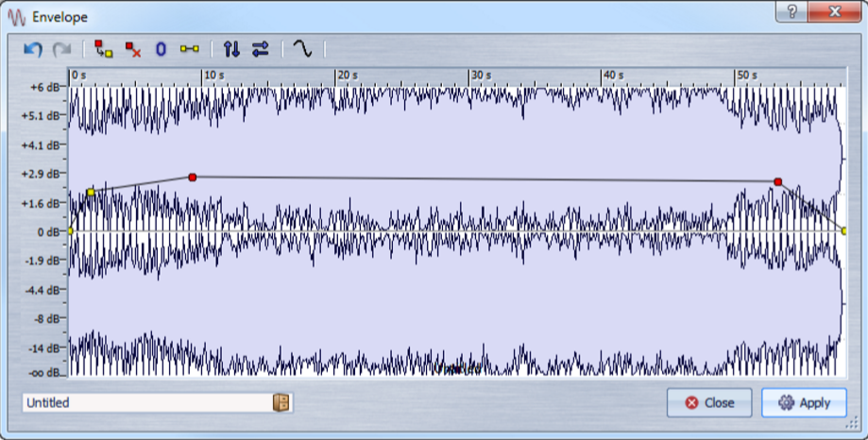Open presets menu beside Untitled field
Viewport: 868px width, 440px height.
pos(281,402)
